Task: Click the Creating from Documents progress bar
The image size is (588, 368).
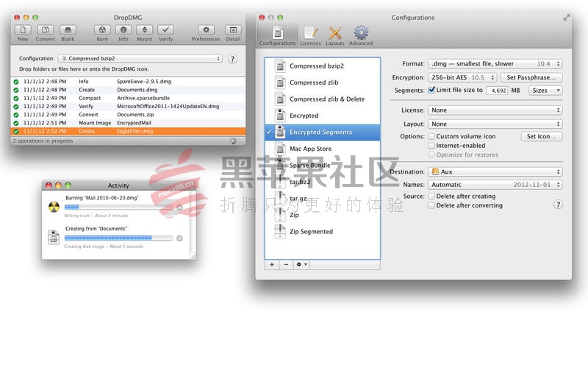Action: pos(118,238)
